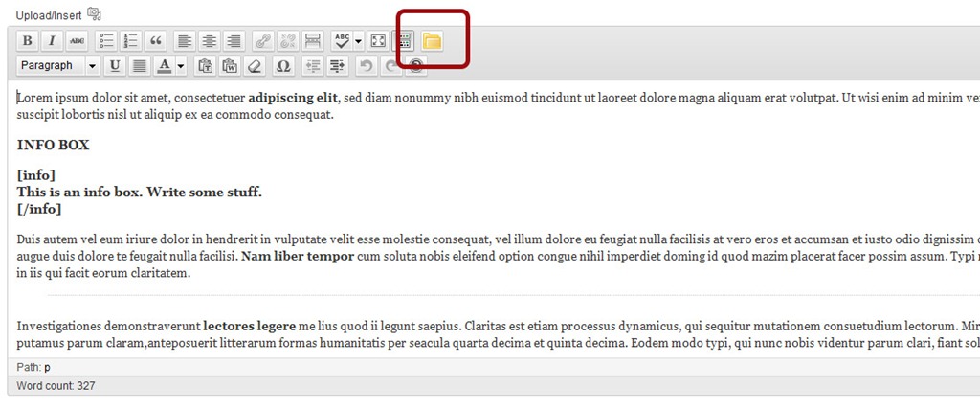Viewport: 980px width, 409px height.
Task: Click the bold 'lectores legere' text
Action: (249, 326)
